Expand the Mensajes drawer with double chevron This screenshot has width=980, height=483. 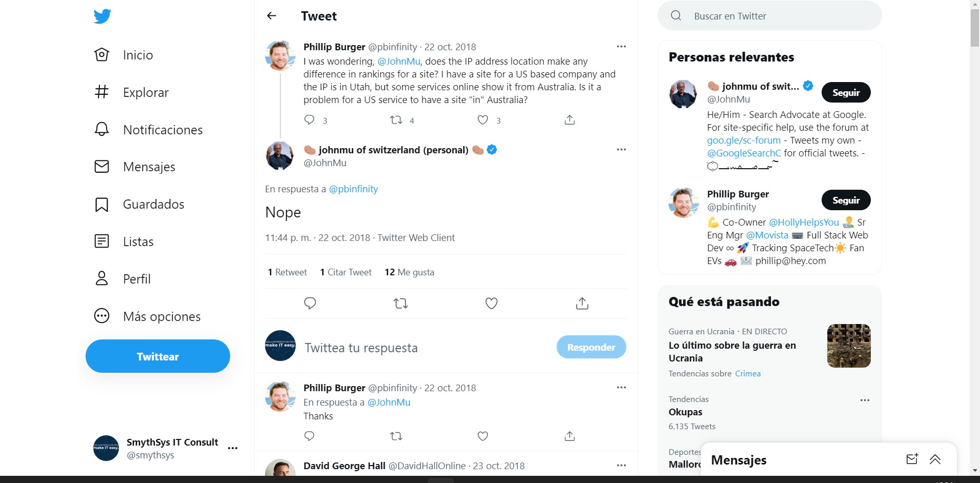[935, 459]
